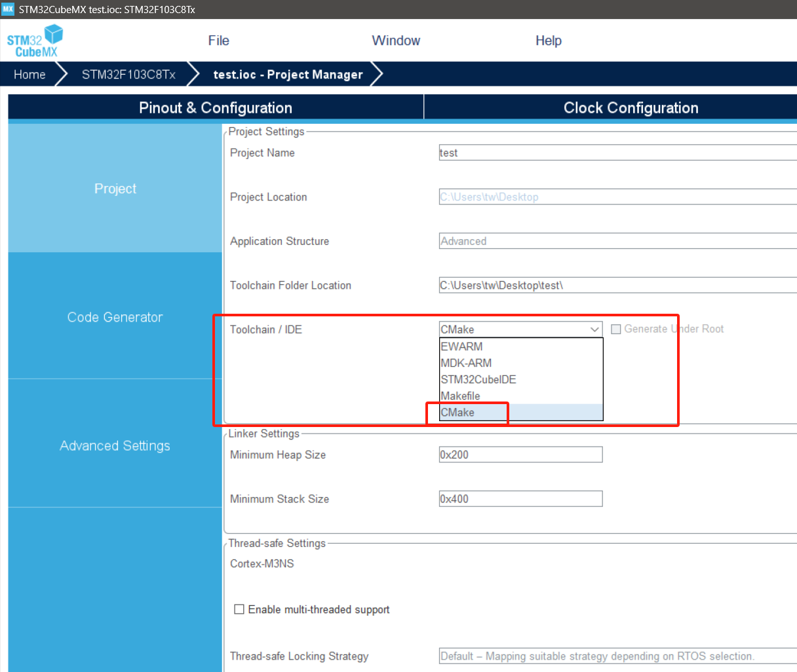Click the Application Structure field
This screenshot has height=672, width=797.
point(618,241)
